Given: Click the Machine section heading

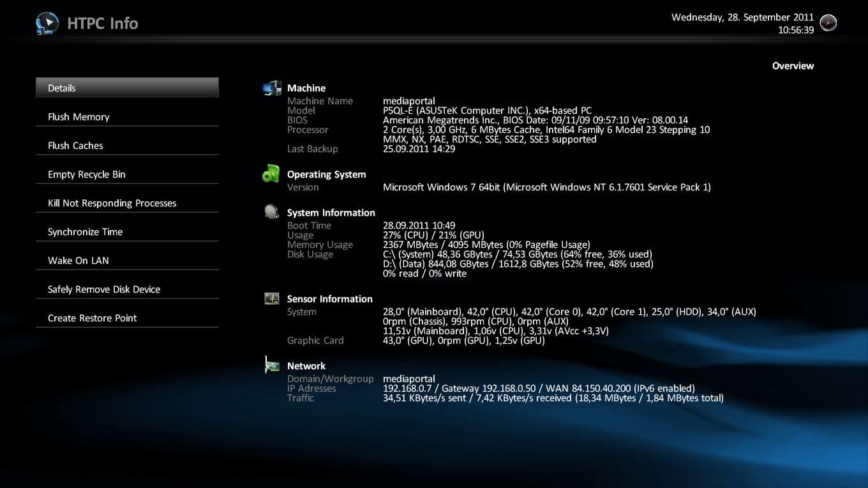Looking at the screenshot, I should 306,88.
